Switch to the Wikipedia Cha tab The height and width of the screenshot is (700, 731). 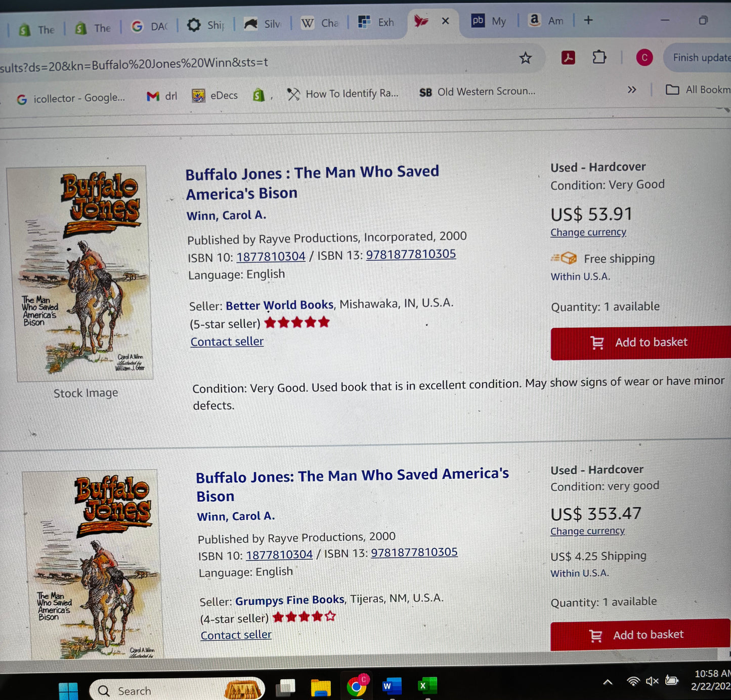pyautogui.click(x=320, y=23)
